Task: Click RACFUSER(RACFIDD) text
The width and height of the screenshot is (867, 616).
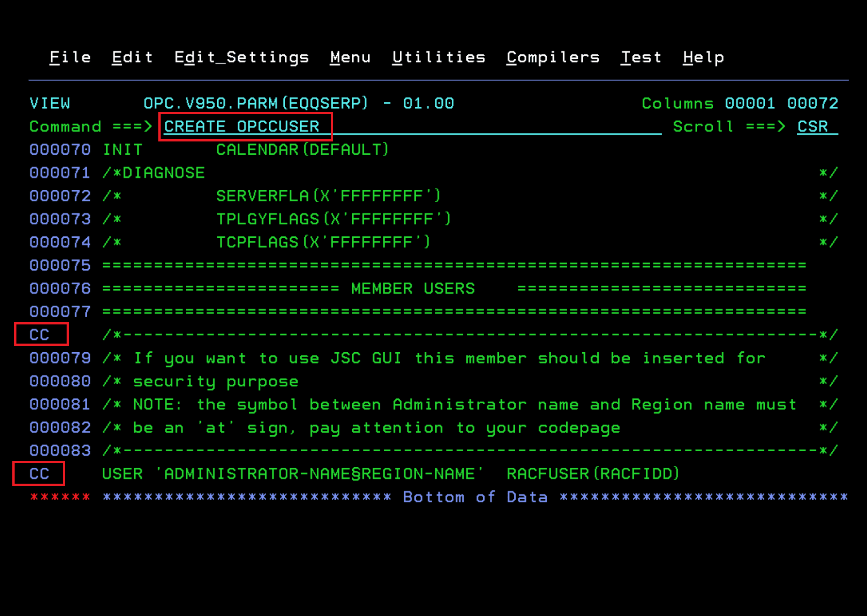Action: click(593, 474)
